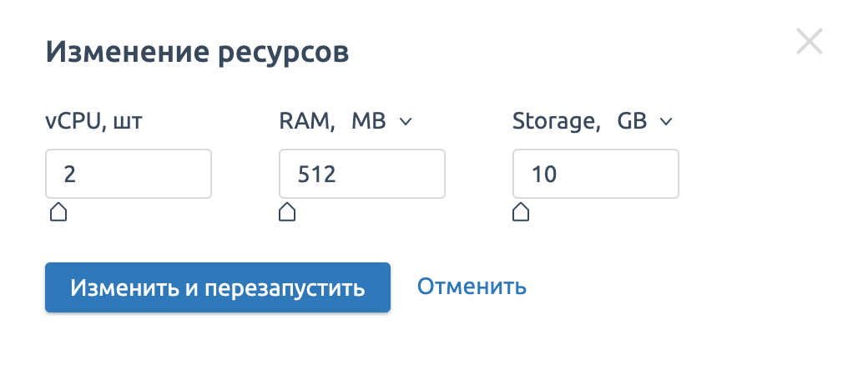This screenshot has width=868, height=376.
Task: Click the RAM label text
Action: (x=305, y=122)
